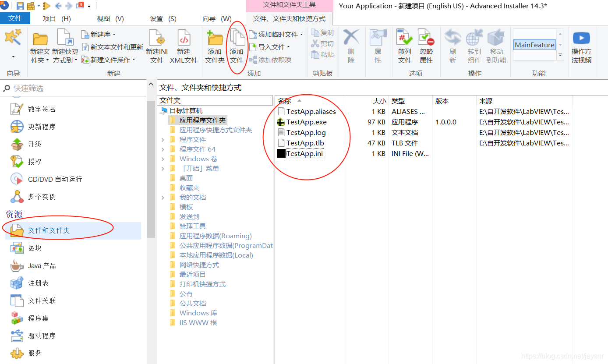The width and height of the screenshot is (608, 364).
Task: Expand the My Documents (我的文档) tree node
Action: [x=163, y=198]
